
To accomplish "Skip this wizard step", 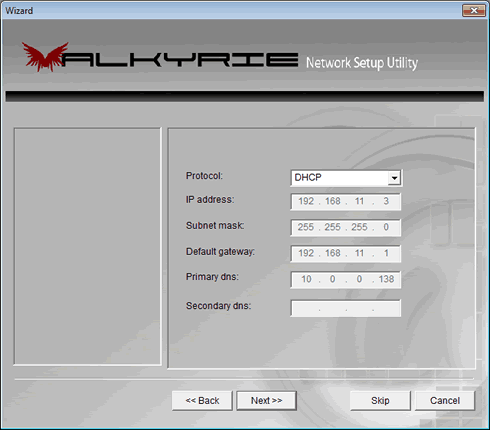I will click(x=380, y=400).
